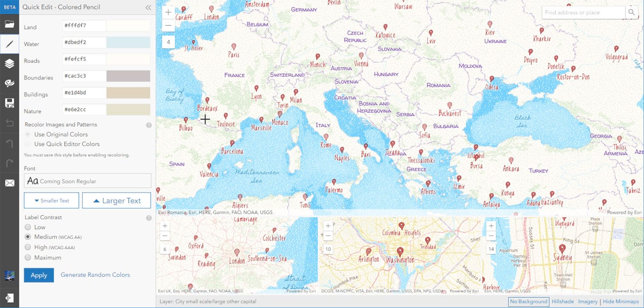
Task: Switch to Hillshade background
Action: [x=562, y=302]
